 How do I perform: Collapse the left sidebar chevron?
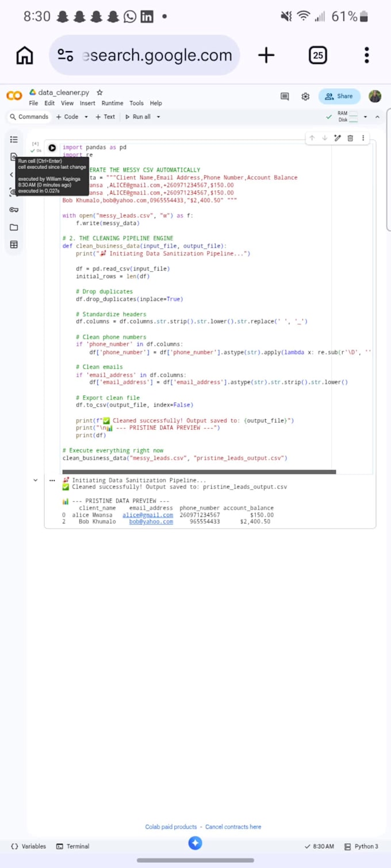[11, 175]
